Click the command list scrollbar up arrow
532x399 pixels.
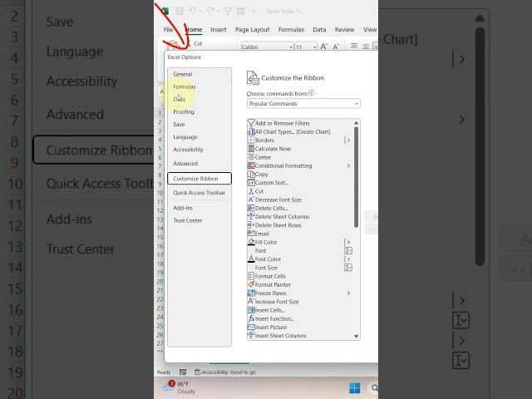pyautogui.click(x=356, y=123)
